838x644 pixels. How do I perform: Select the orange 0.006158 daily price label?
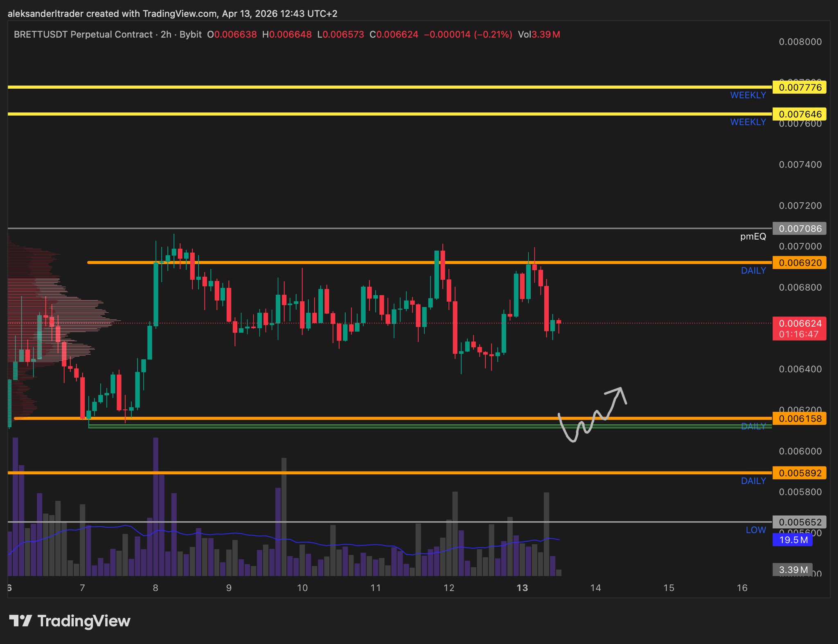pyautogui.click(x=799, y=418)
